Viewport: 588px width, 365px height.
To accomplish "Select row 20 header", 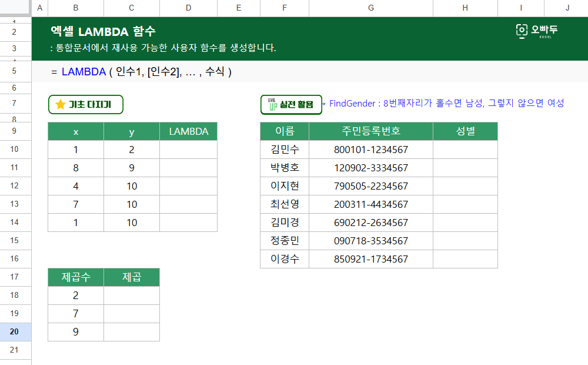I will coord(15,331).
